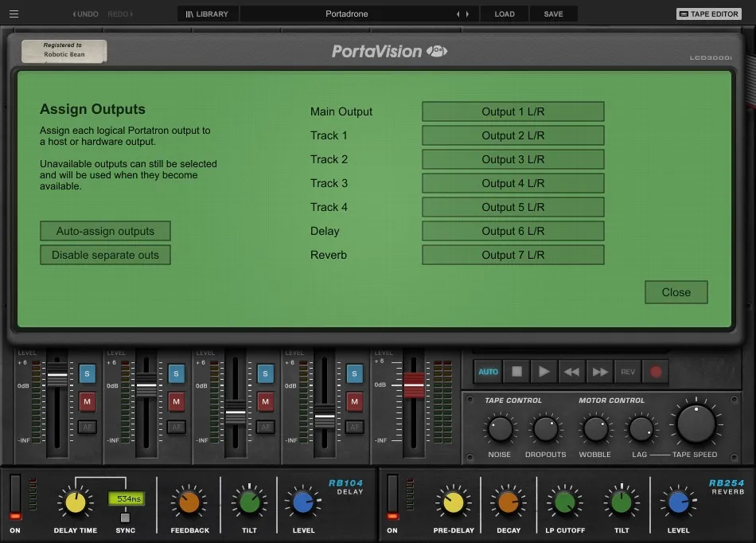
Task: Click the yellow Pre-Delay knob
Action: (x=454, y=503)
